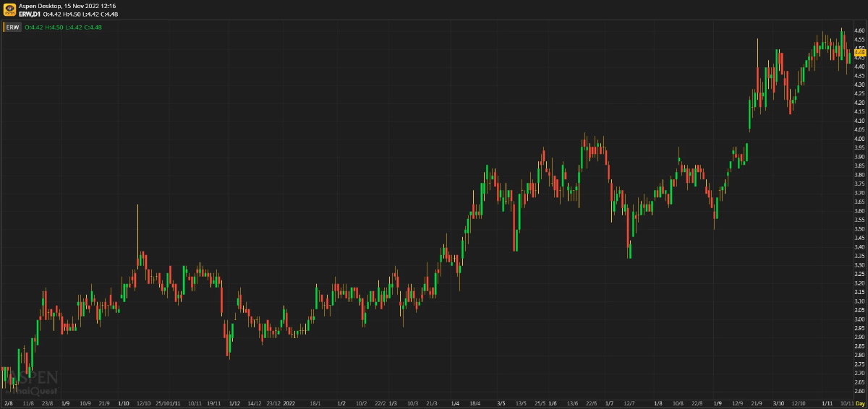The height and width of the screenshot is (409, 868).
Task: Click the 1/4 date axis label
Action: pyautogui.click(x=455, y=403)
